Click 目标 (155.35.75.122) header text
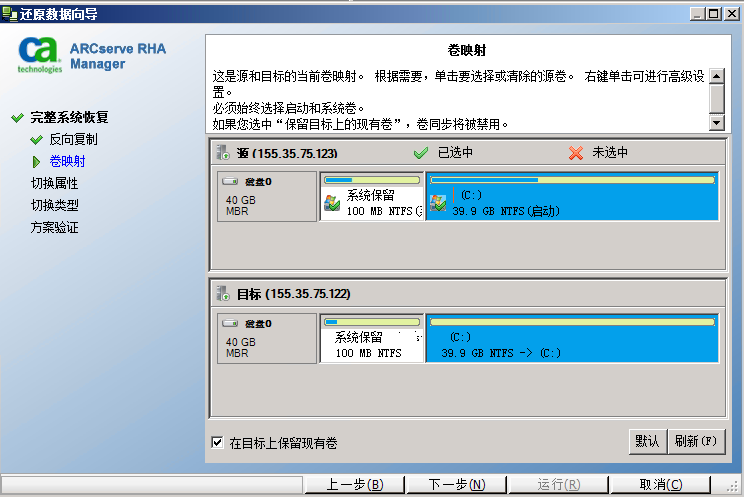Screen dimensions: 744x497 294,294
